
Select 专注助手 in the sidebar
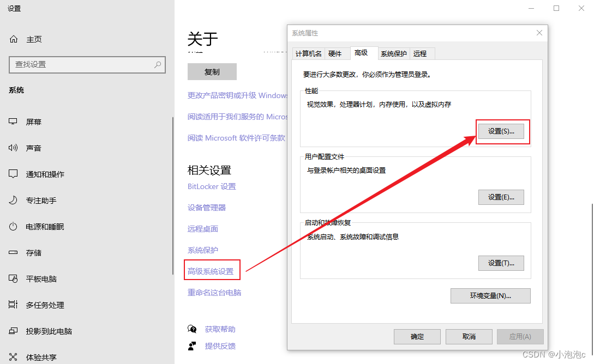pos(41,200)
